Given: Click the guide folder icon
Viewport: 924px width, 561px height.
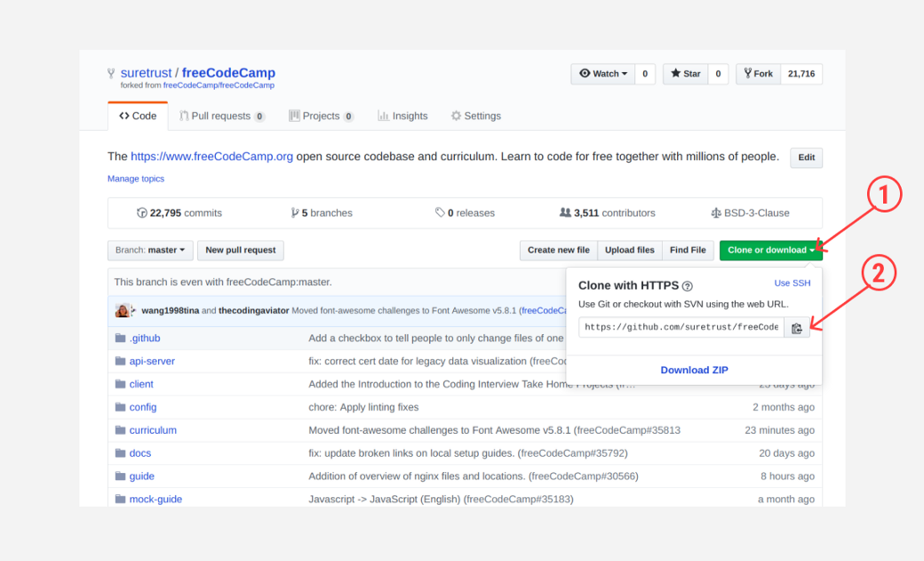Looking at the screenshot, I should coord(120,476).
